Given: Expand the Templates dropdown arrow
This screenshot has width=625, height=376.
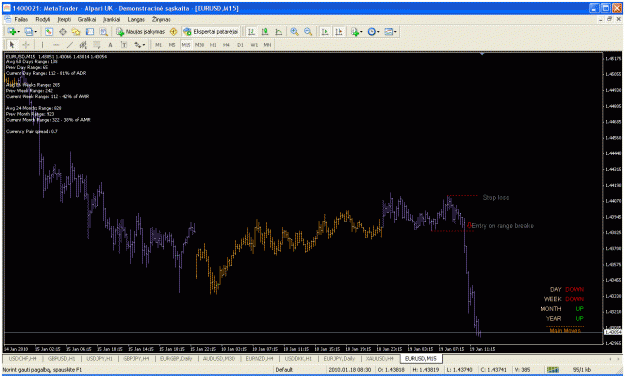Looking at the screenshot, I should click(x=395, y=32).
